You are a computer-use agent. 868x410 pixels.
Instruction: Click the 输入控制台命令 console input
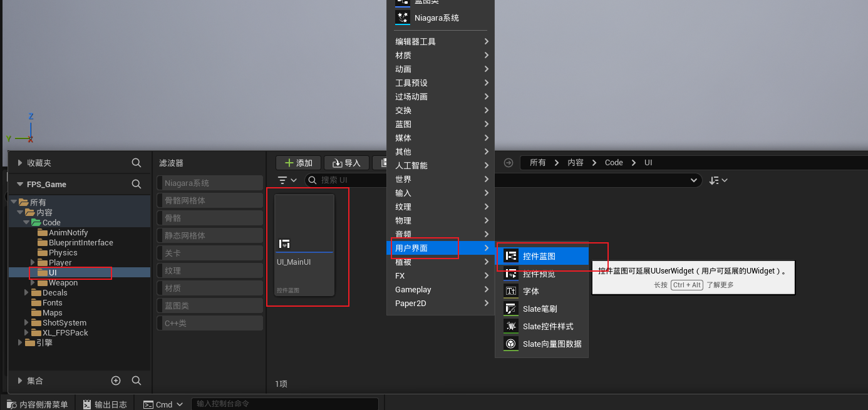pos(285,404)
